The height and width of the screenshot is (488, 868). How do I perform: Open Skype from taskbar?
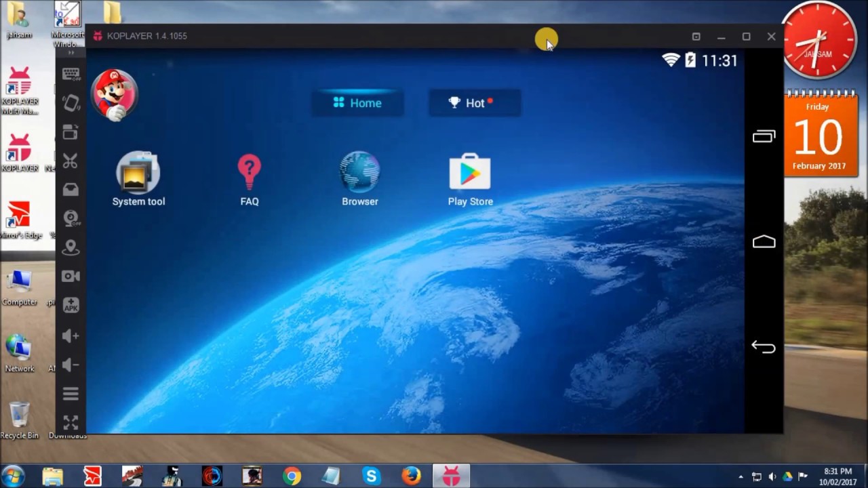371,476
